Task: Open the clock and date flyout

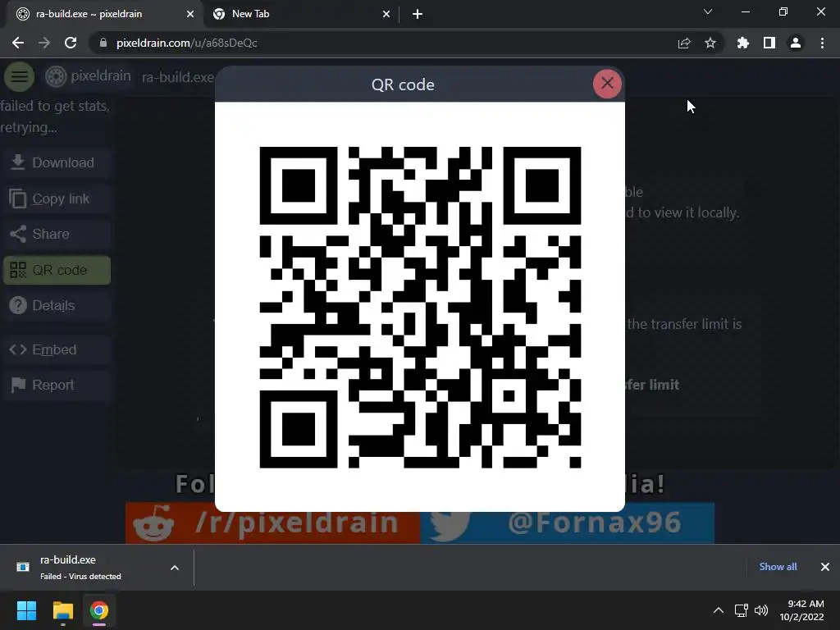Action: 801,610
